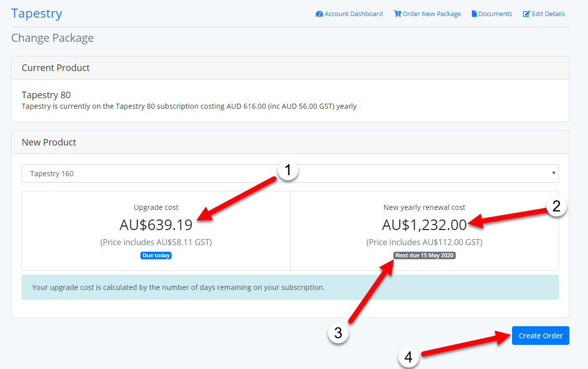Click the AU$639.19 upgrade cost amount
Viewport: 588px width, 369px height.
pos(156,224)
